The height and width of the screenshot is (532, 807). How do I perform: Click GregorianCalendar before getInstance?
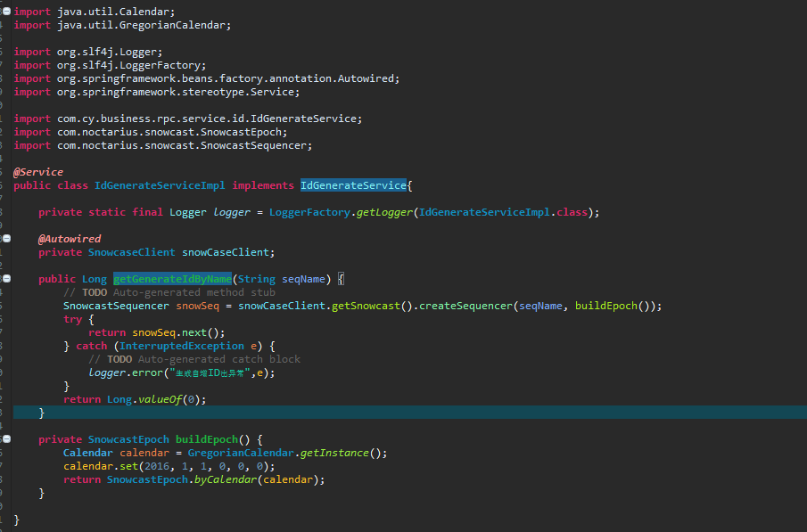pyautogui.click(x=241, y=453)
